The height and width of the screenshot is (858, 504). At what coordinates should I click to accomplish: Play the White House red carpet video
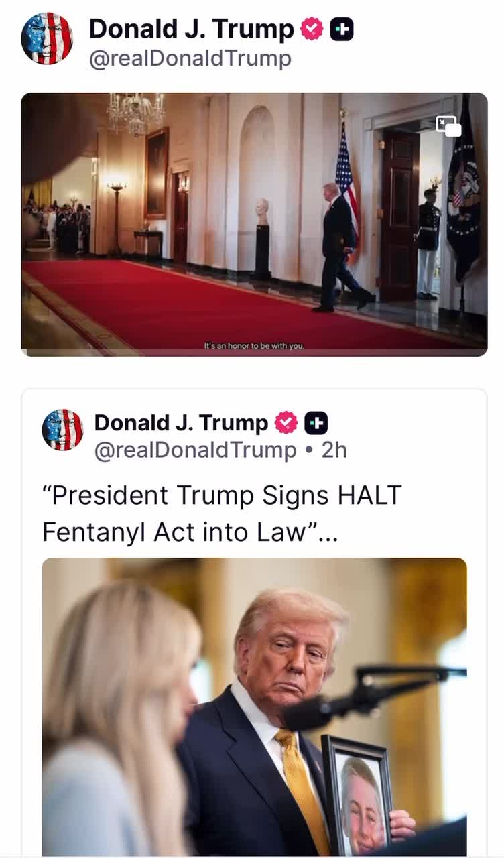[x=254, y=224]
